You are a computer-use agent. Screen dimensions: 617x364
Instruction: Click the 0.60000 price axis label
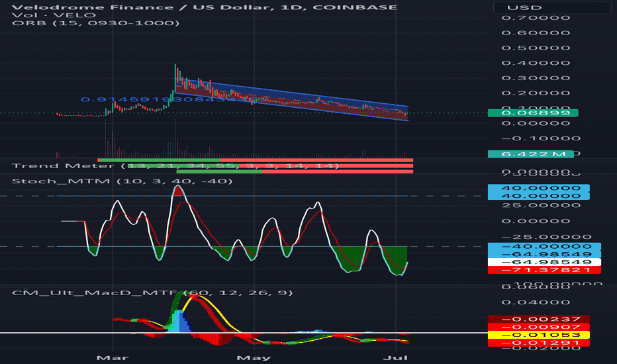(536, 32)
